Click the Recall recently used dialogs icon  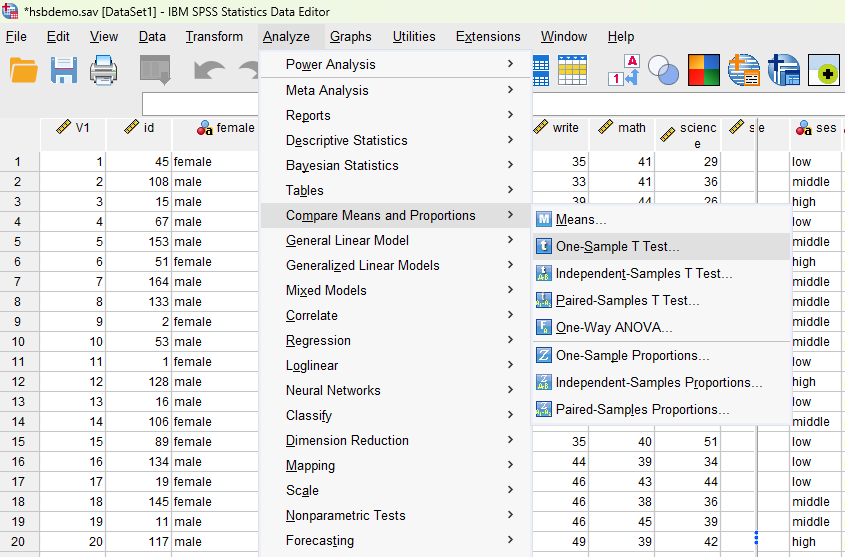point(155,70)
